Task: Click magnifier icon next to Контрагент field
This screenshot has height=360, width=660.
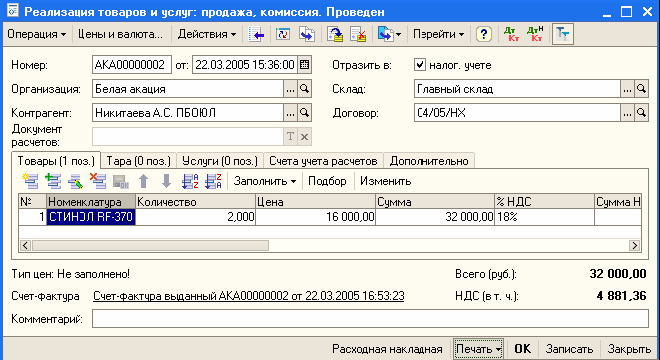Action: click(x=304, y=113)
